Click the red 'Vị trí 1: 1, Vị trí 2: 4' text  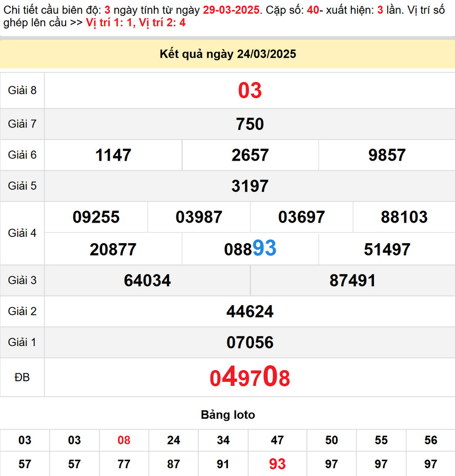click(x=136, y=23)
